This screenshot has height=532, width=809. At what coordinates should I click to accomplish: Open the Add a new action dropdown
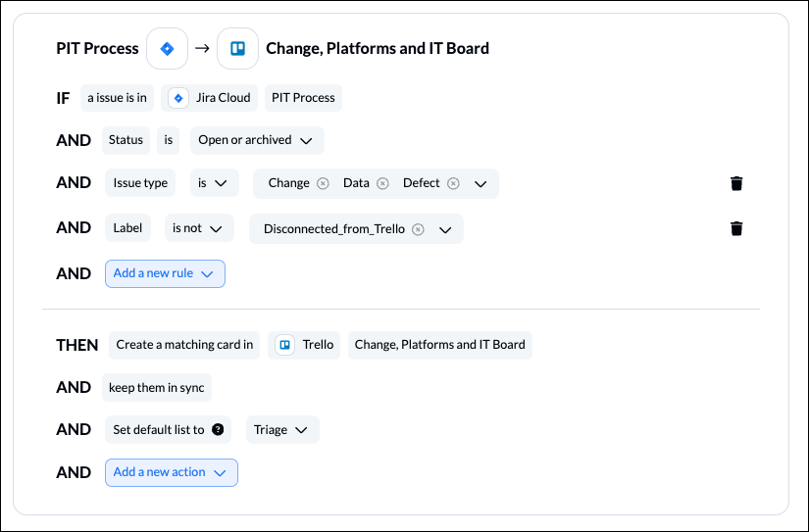pyautogui.click(x=172, y=472)
